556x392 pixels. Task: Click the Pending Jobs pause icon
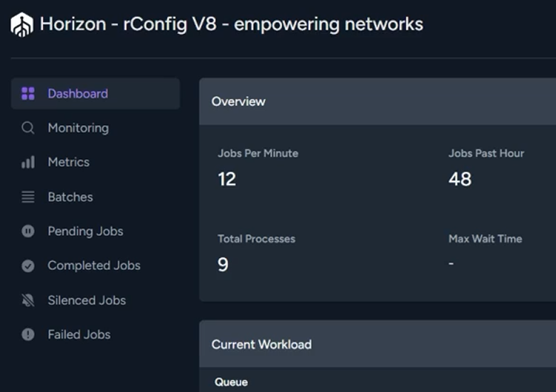28,232
